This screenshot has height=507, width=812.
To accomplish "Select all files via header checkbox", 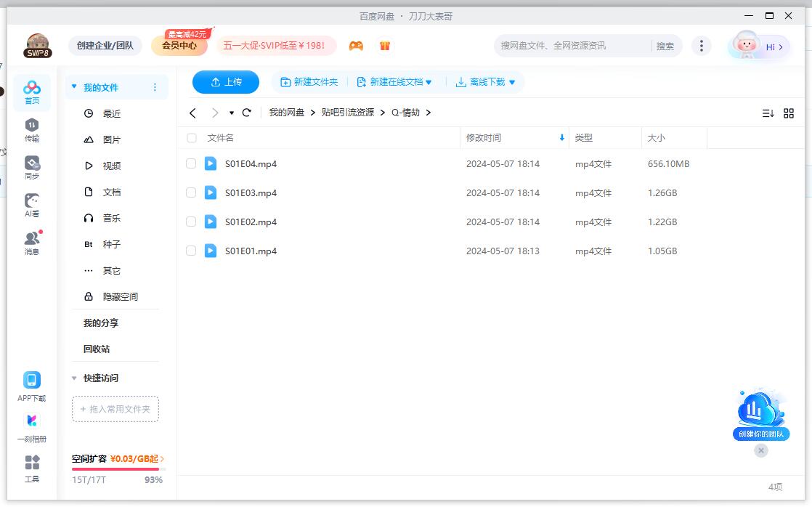I will pos(191,137).
